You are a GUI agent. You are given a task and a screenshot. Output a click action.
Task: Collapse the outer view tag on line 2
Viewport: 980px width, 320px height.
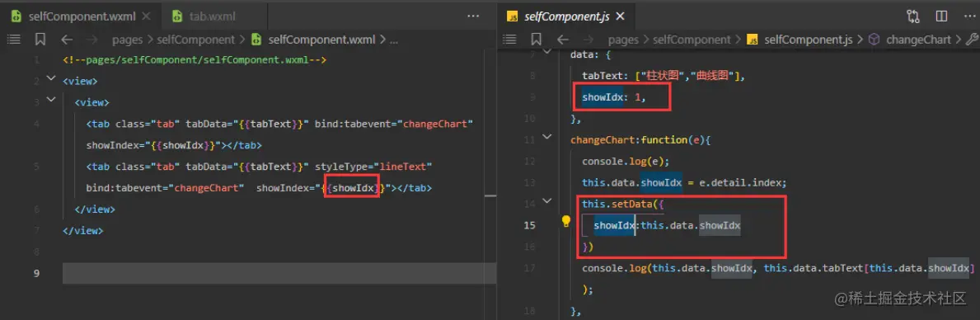(50, 79)
